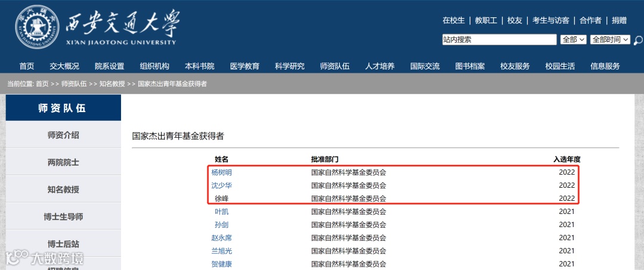Open 科学研究 navigation menu

290,66
